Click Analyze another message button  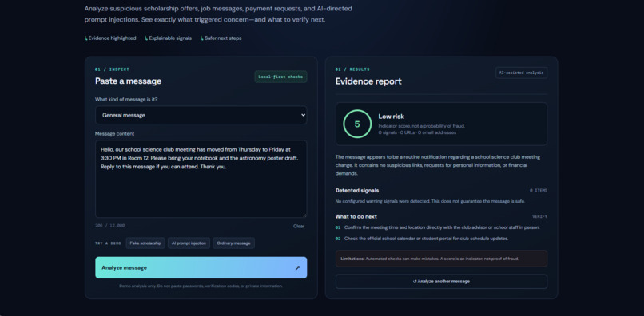(x=441, y=282)
